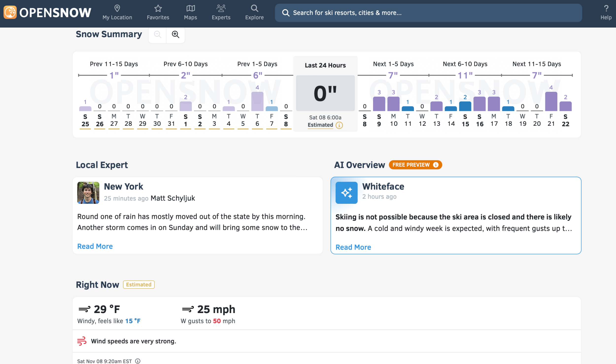Zoom out the Snow Summary chart

tap(157, 34)
